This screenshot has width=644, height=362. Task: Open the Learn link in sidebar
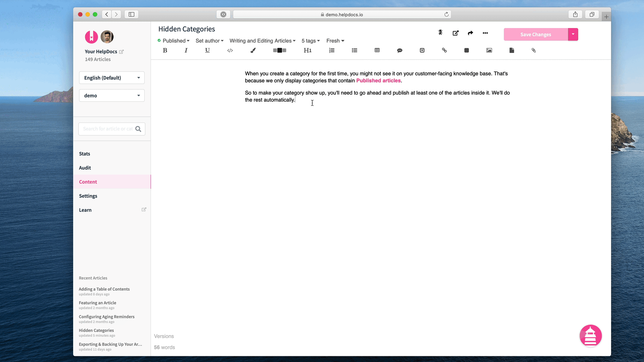click(85, 210)
